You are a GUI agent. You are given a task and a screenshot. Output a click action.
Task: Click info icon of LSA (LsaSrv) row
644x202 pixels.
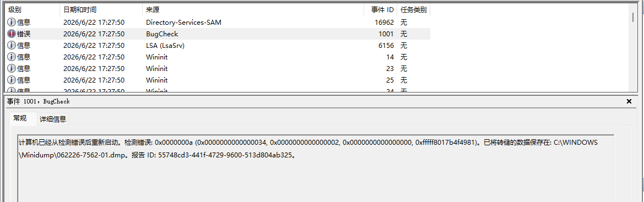[12, 45]
